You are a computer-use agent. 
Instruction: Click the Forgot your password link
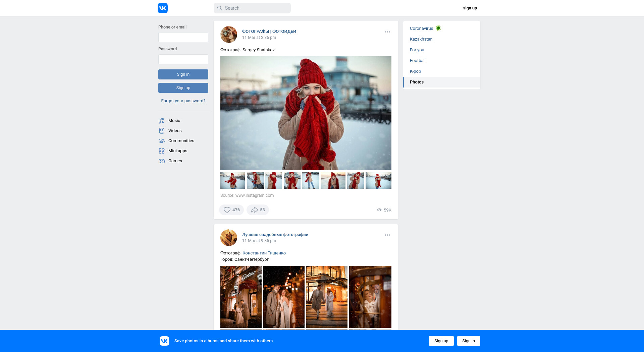click(x=183, y=101)
